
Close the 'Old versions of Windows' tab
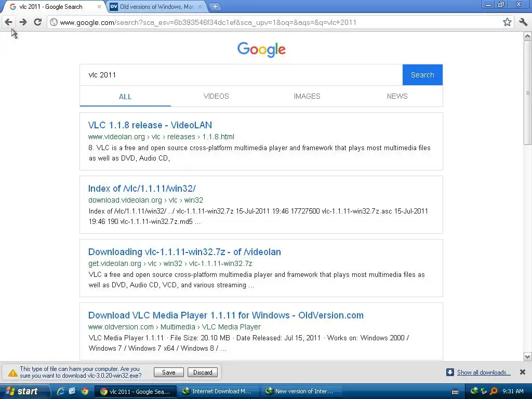(200, 6)
